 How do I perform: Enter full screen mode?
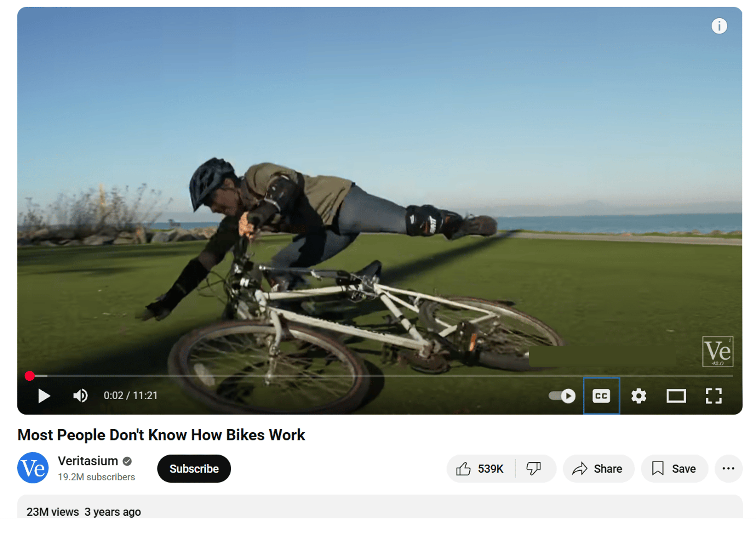click(714, 396)
